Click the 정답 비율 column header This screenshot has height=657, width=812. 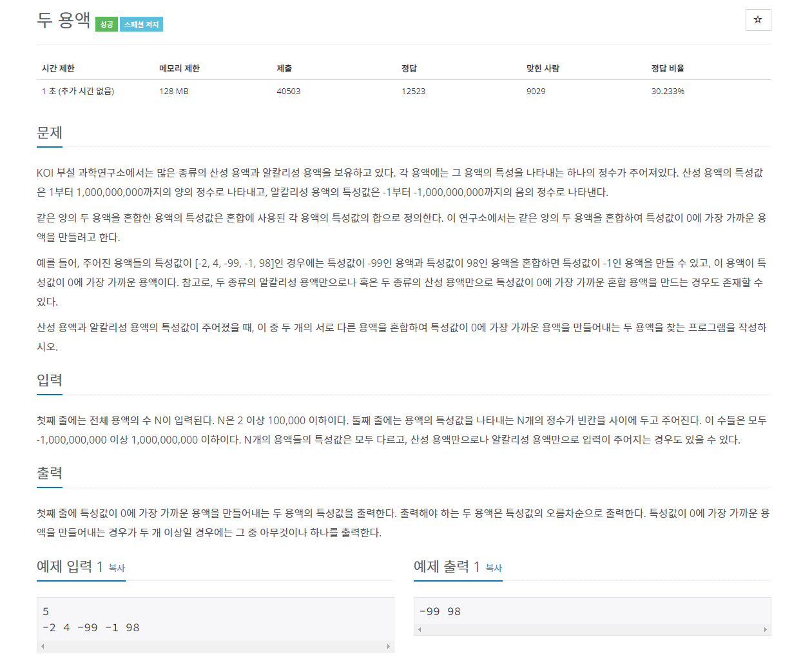click(668, 68)
